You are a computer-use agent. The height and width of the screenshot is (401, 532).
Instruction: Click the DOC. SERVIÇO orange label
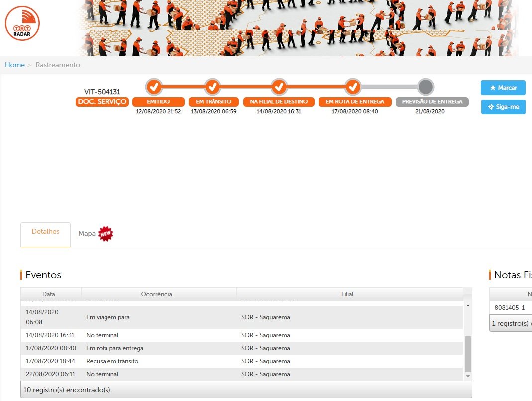point(102,102)
